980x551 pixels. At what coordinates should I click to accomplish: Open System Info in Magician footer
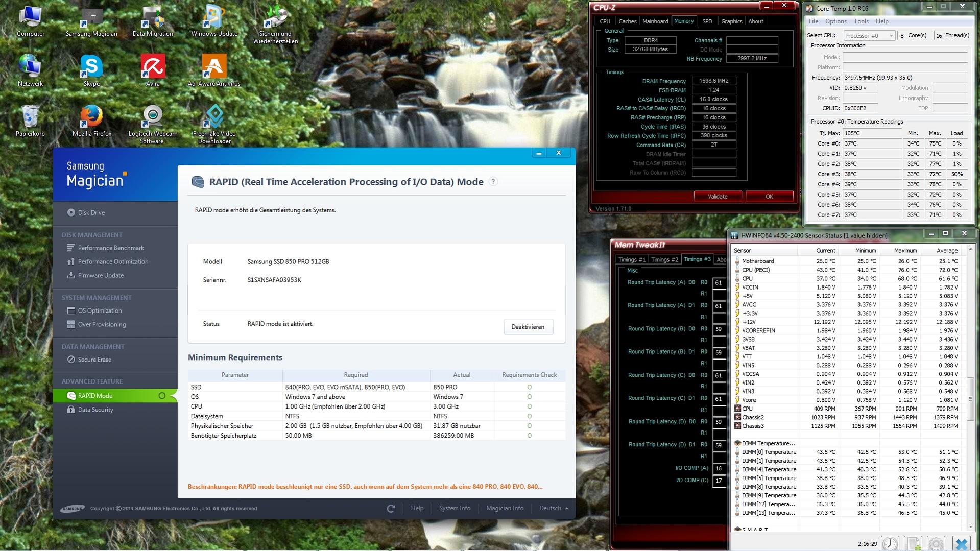(x=455, y=508)
